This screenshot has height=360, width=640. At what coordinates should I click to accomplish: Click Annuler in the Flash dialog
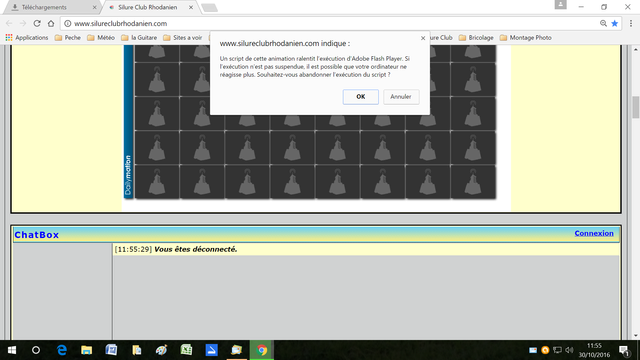[401, 97]
